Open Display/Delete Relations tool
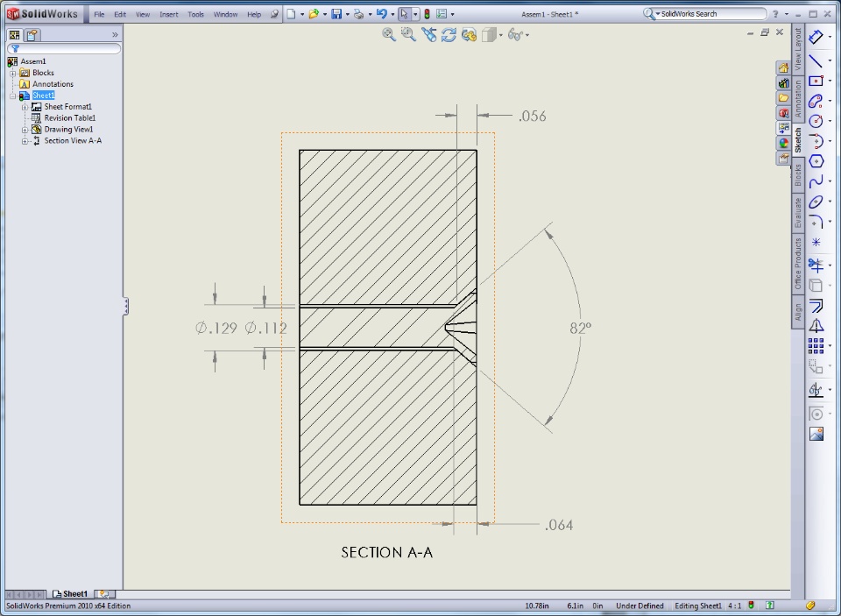This screenshot has width=841, height=616. click(x=816, y=390)
